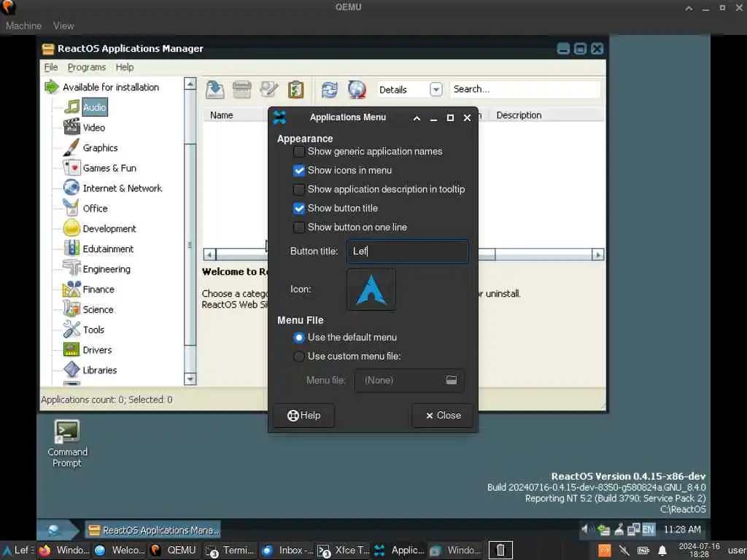
Task: Click the list horizontal scroll left arrow
Action: (209, 254)
